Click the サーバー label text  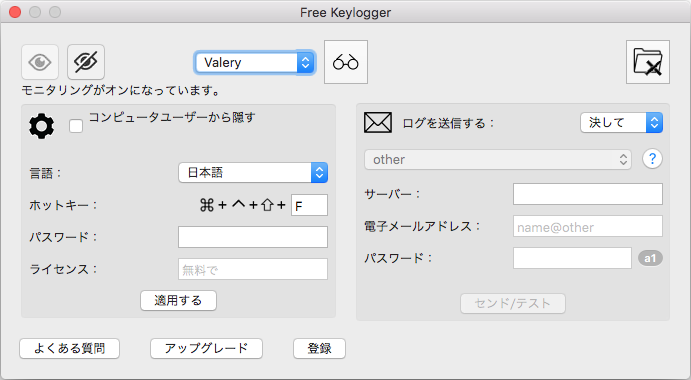392,194
